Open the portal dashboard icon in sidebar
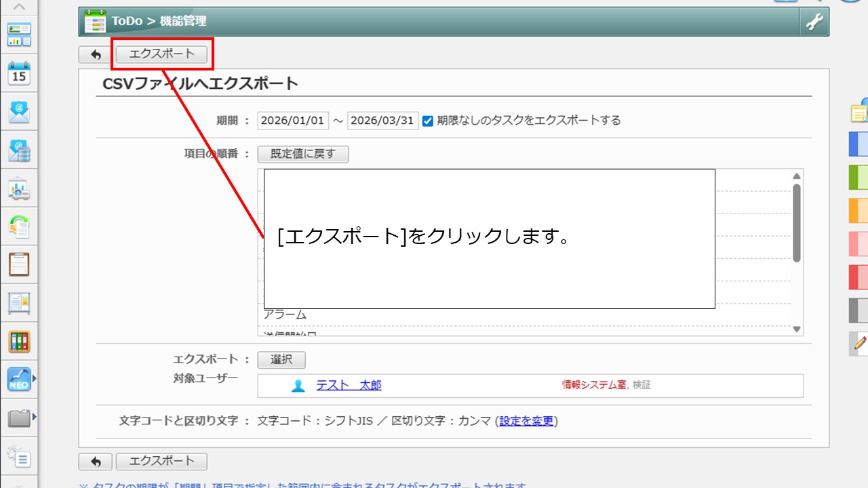 (x=19, y=35)
